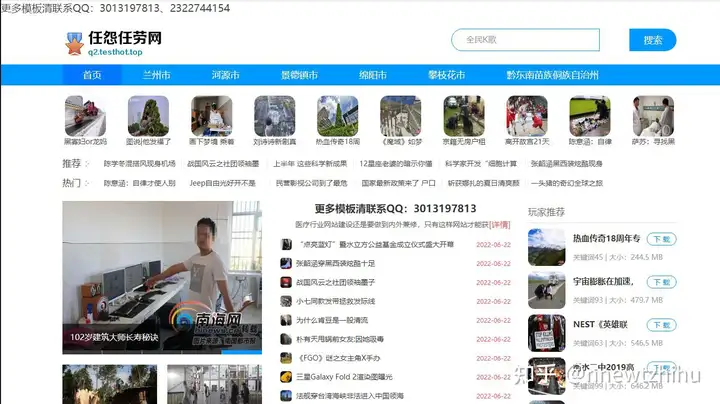This screenshot has width=720, height=404.
Task: Click icon beside 小七同款发带拯救发际线
Action: click(286, 301)
